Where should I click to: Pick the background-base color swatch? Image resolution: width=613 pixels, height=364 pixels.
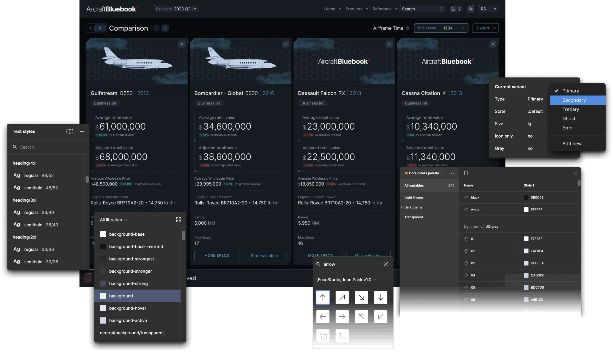click(103, 234)
